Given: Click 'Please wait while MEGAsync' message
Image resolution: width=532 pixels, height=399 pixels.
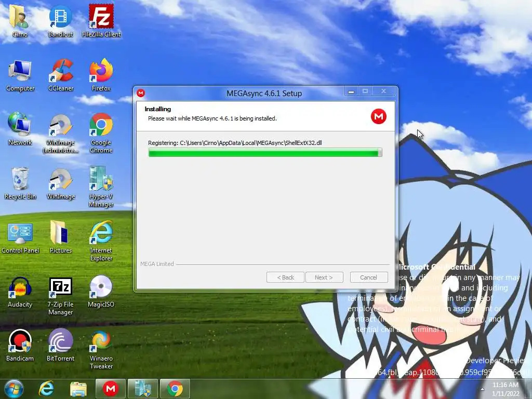Looking at the screenshot, I should coord(212,118).
